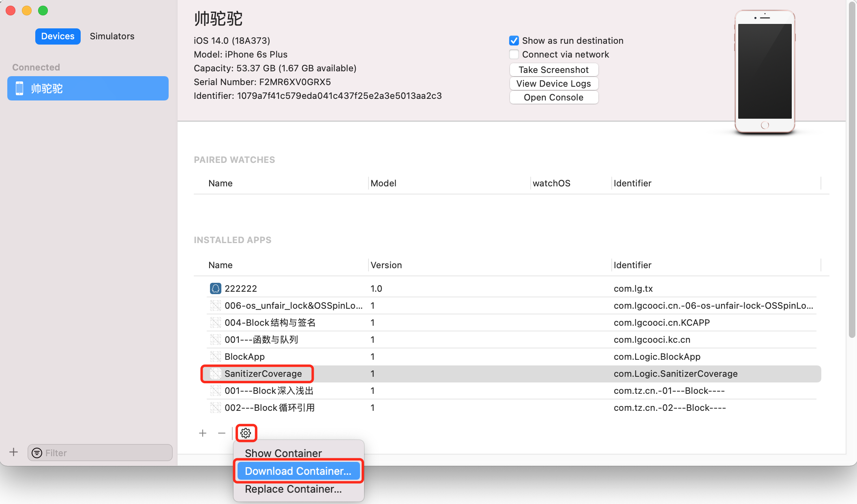Click the com.Logic.SanitizerCoverage identifier cell
The width and height of the screenshot is (857, 504).
[676, 374]
